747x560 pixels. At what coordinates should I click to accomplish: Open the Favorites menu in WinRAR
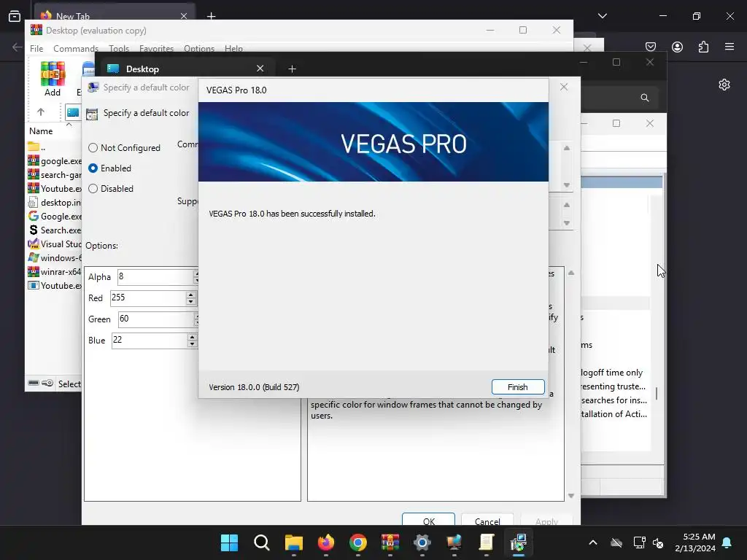156,49
